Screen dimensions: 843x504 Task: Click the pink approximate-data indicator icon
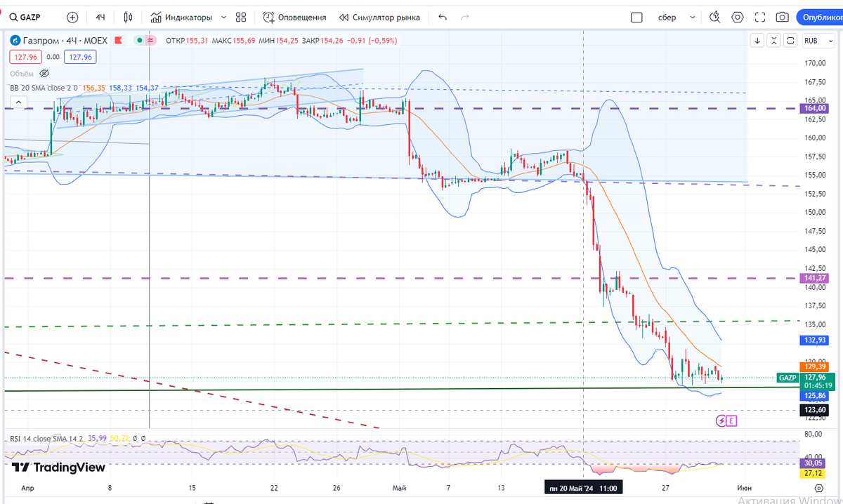pos(151,41)
